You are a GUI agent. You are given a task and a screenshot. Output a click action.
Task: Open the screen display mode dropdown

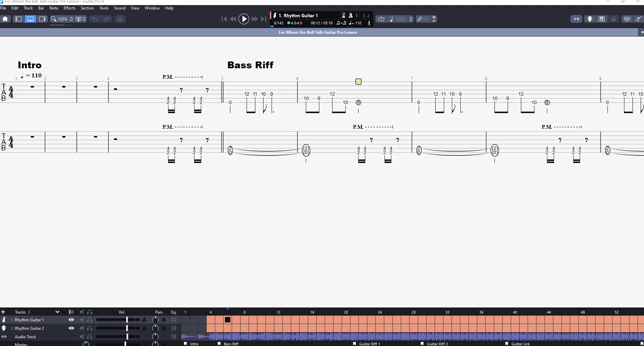click(x=80, y=19)
